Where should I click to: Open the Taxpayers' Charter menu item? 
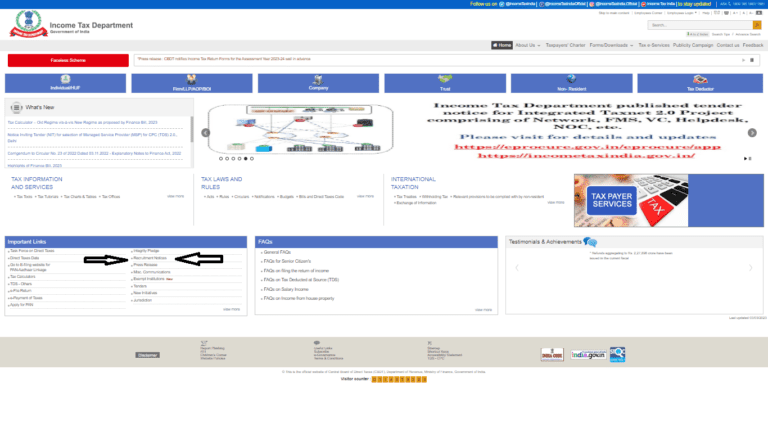(x=565, y=45)
